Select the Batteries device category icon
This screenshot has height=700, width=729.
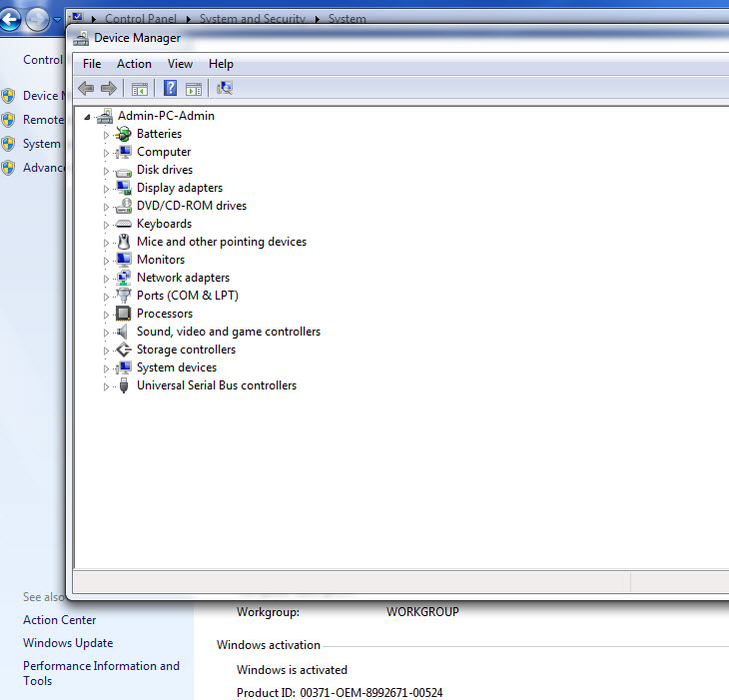click(x=124, y=134)
